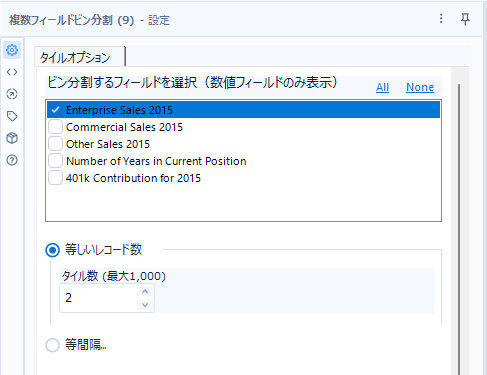Open the XML view code brackets icon

pyautogui.click(x=12, y=72)
